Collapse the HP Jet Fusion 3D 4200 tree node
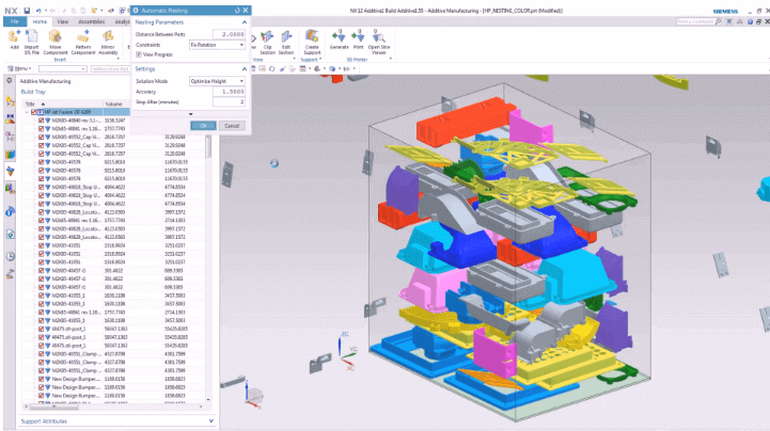The height and width of the screenshot is (431, 770). [27, 112]
